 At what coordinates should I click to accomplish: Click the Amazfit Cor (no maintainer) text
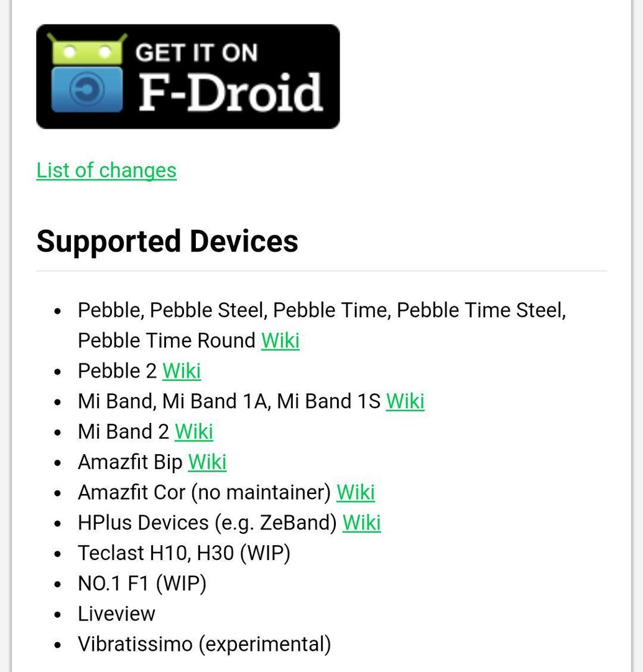(x=205, y=492)
